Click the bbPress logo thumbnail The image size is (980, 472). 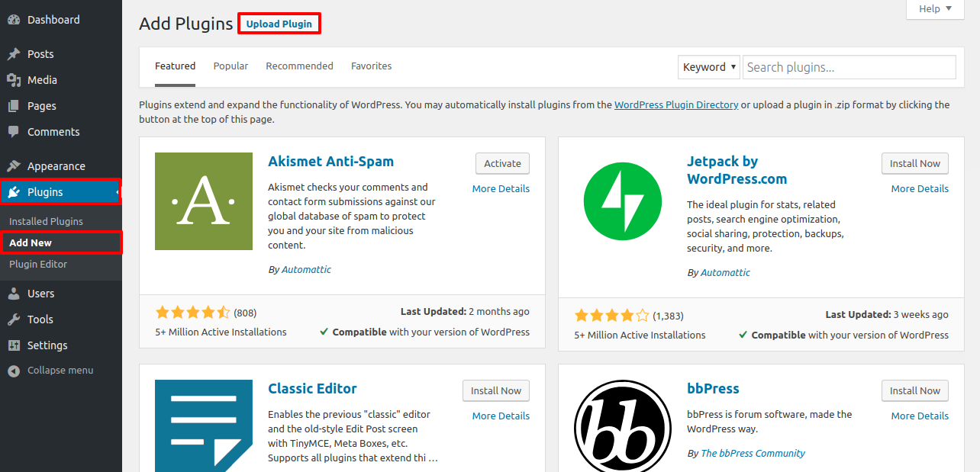click(x=623, y=425)
